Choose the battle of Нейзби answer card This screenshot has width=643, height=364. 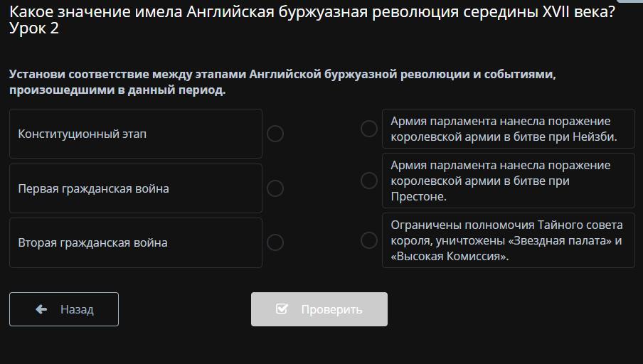(508, 129)
